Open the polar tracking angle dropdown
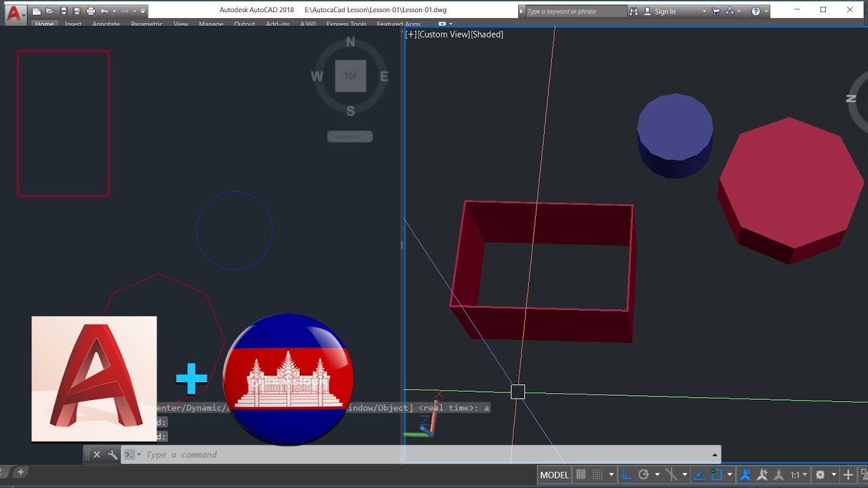This screenshot has width=868, height=488. 657,475
